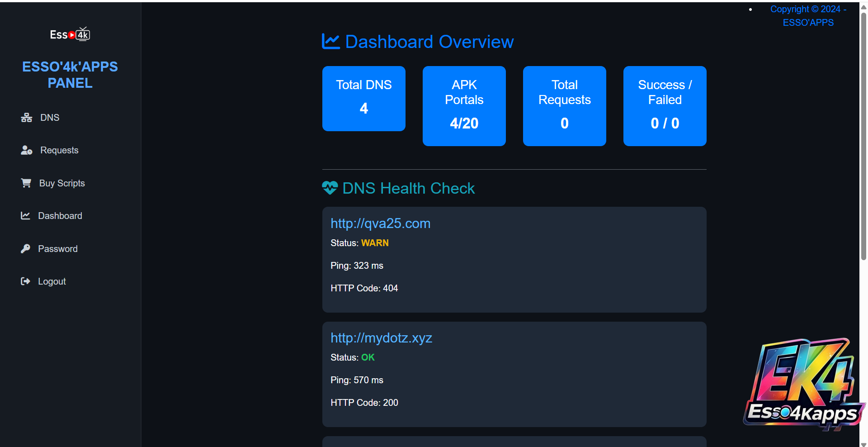Click the Buy Scripts shopping cart icon

point(26,183)
